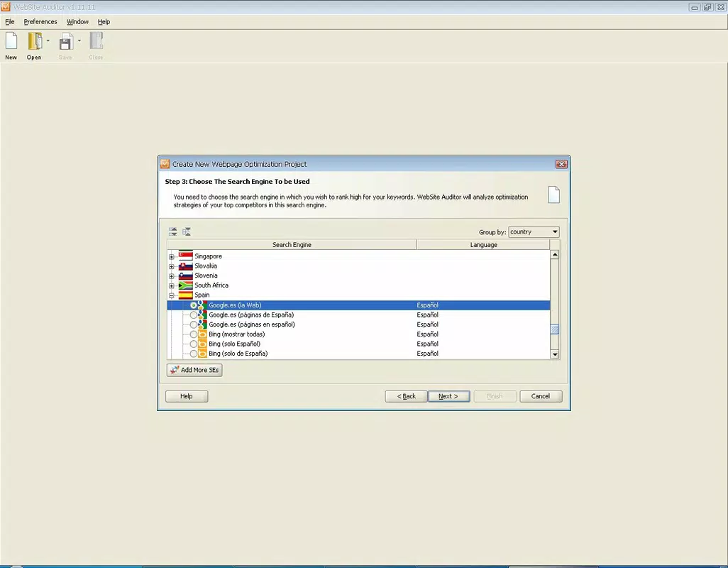Click the Singapore country label
This screenshot has width=728, height=568.
click(x=208, y=256)
